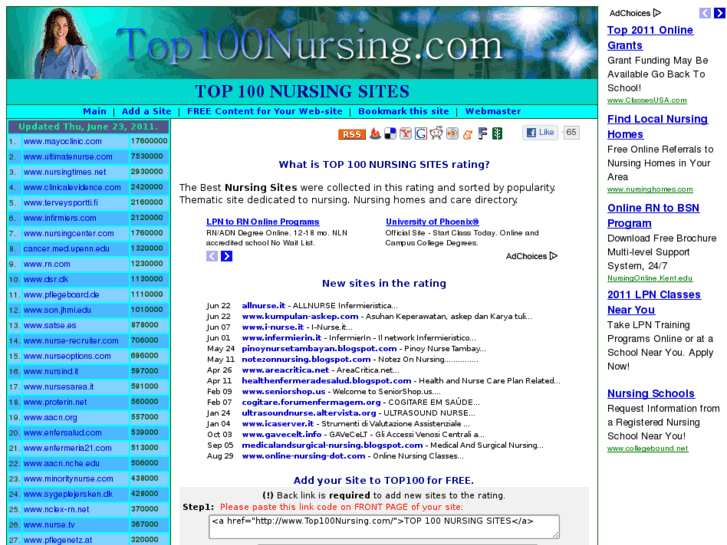Image resolution: width=727 pixels, height=545 pixels.
Task: Click the orange squirrel bookmark icon
Action: click(x=467, y=134)
